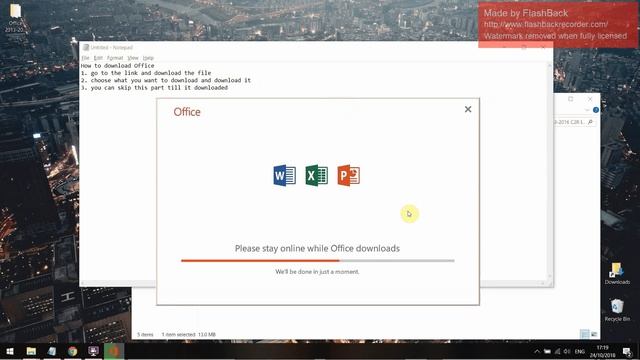The height and width of the screenshot is (360, 640).
Task: Click the ENG language indicator
Action: 580,351
